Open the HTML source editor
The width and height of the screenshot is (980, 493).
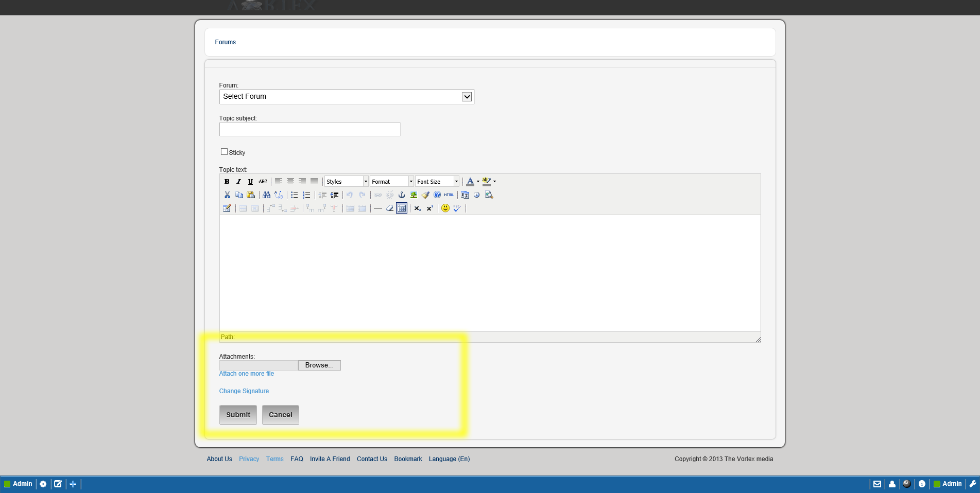[449, 195]
